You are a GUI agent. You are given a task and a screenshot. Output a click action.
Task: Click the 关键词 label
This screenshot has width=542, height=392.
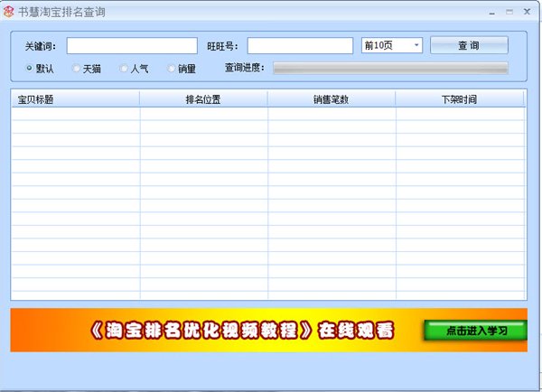40,46
